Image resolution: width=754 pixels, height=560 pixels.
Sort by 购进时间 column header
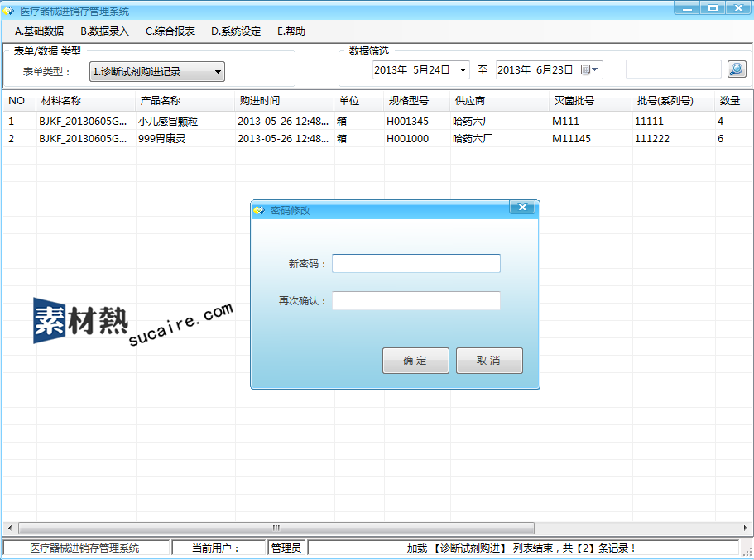pyautogui.click(x=285, y=101)
